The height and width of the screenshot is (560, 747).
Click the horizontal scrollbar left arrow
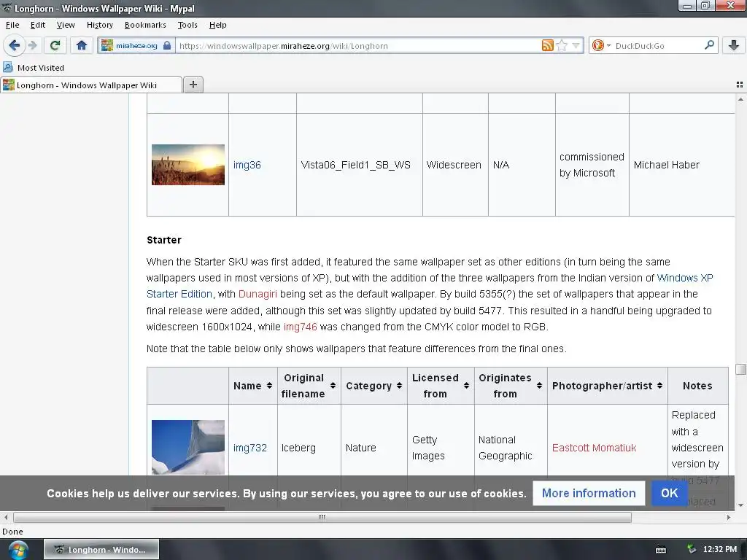[6, 517]
